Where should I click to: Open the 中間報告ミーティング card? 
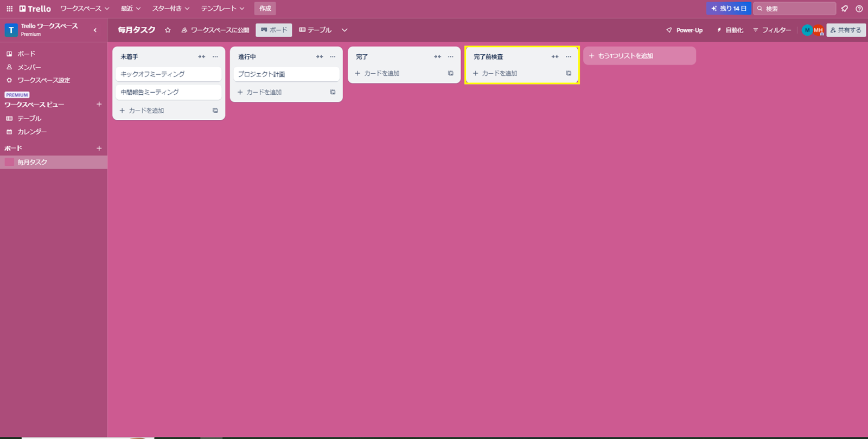tap(169, 92)
